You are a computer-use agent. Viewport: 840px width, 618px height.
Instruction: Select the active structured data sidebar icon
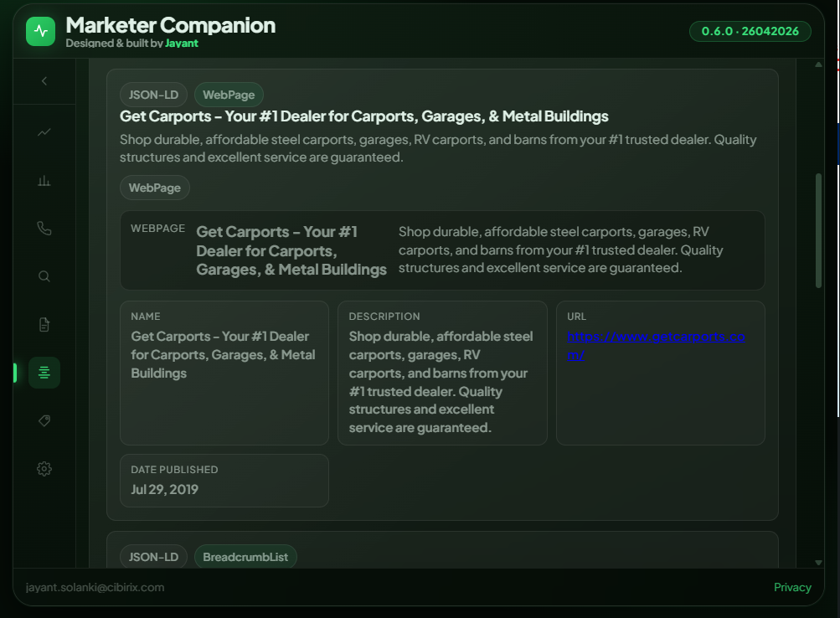pyautogui.click(x=44, y=373)
